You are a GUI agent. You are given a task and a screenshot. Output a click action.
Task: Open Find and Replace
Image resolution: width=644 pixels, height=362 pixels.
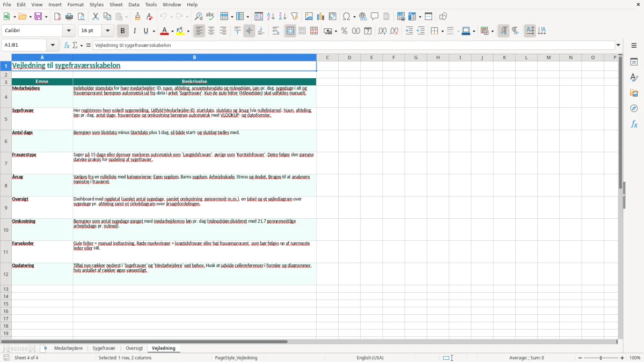pos(198,17)
